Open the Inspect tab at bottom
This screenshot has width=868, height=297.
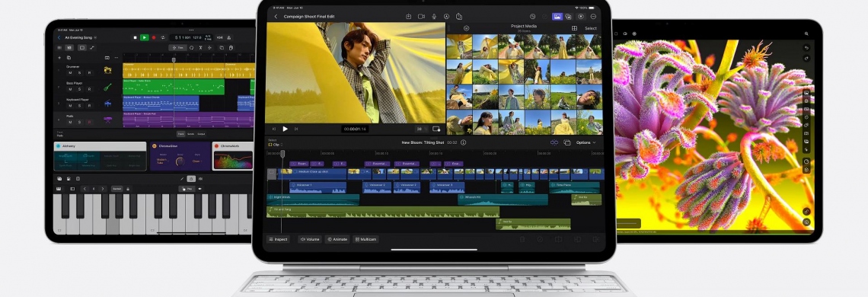[x=278, y=239]
